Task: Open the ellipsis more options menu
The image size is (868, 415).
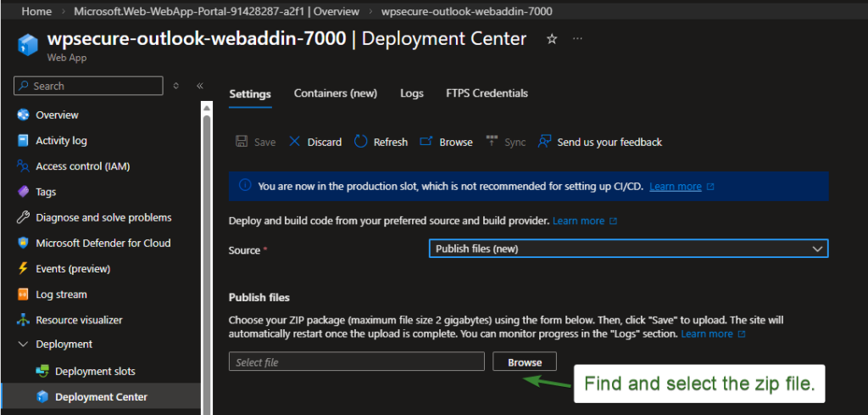Action: (577, 39)
